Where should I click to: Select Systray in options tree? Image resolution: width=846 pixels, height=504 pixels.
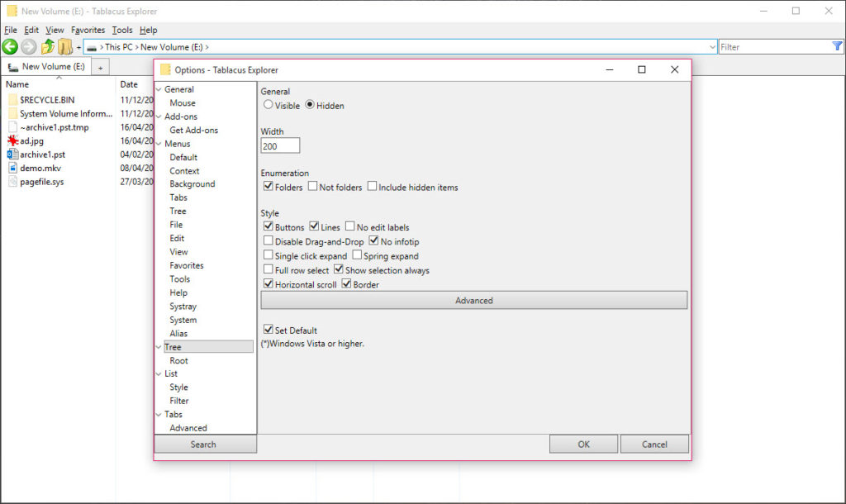point(183,307)
